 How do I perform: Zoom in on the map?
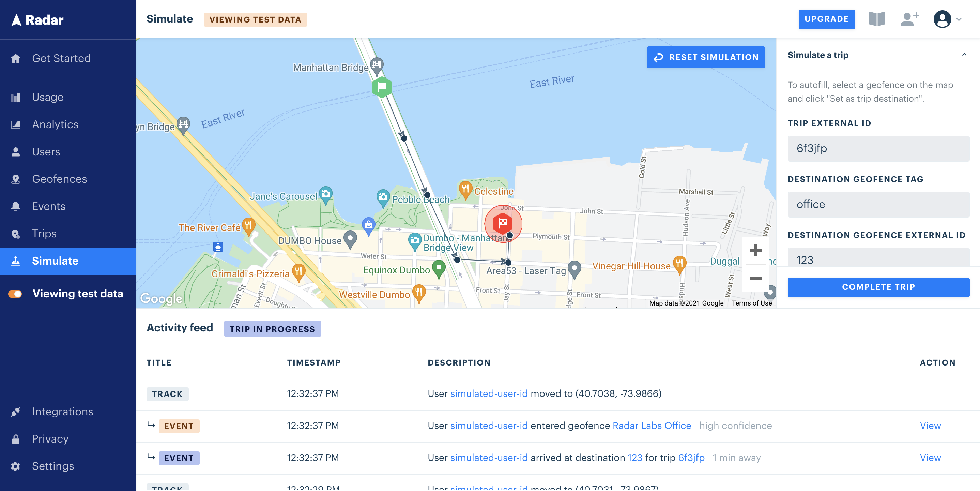[755, 251]
